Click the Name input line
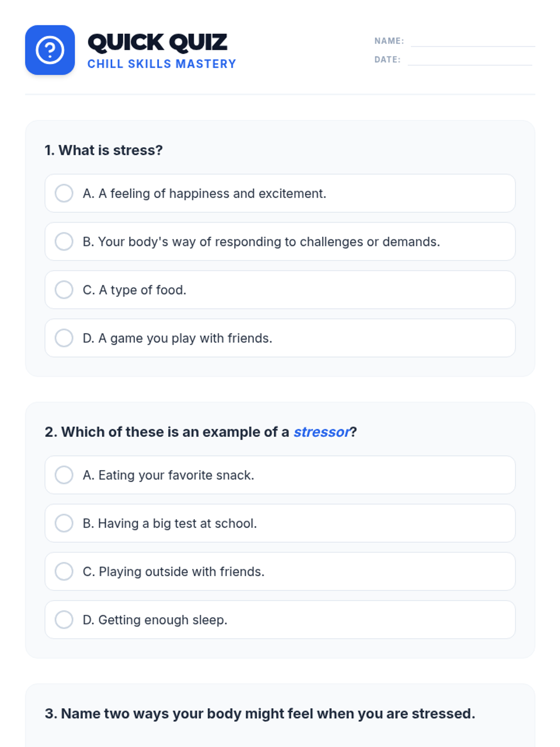The image size is (560, 747). (x=472, y=42)
